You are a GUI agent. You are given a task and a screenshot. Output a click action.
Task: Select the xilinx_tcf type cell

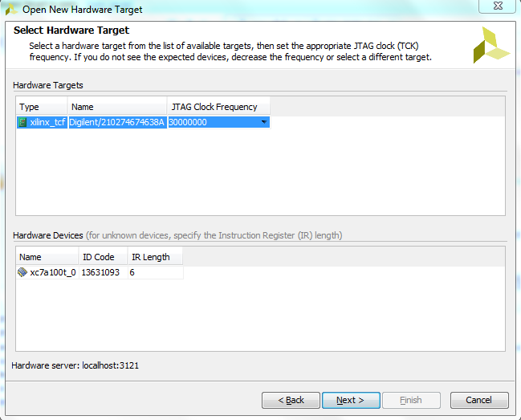pos(42,122)
